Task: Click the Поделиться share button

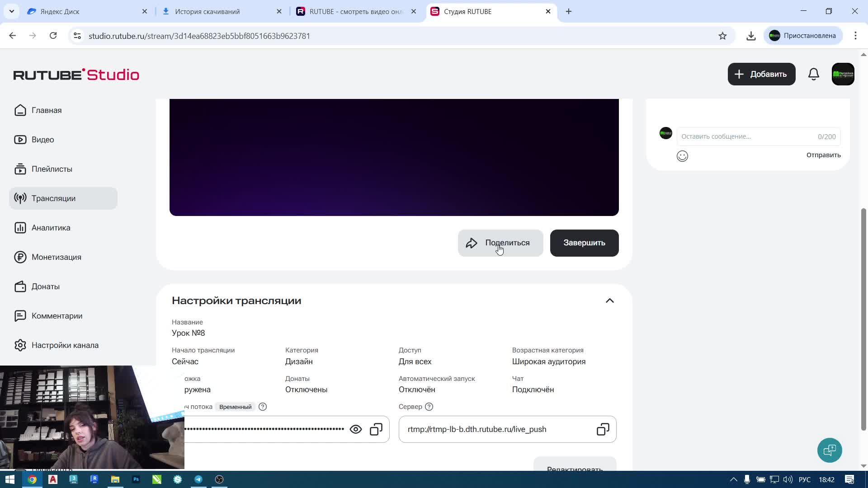Action: pos(500,243)
